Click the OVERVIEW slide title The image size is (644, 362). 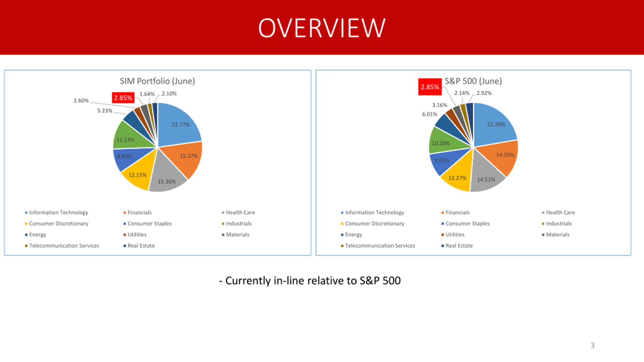322,28
